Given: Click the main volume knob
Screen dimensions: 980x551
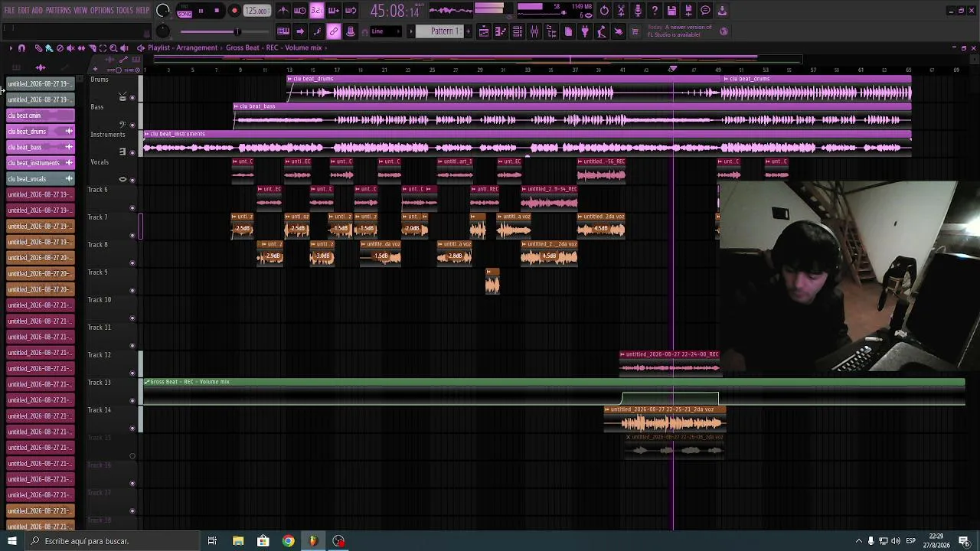Looking at the screenshot, I should coord(162,11).
